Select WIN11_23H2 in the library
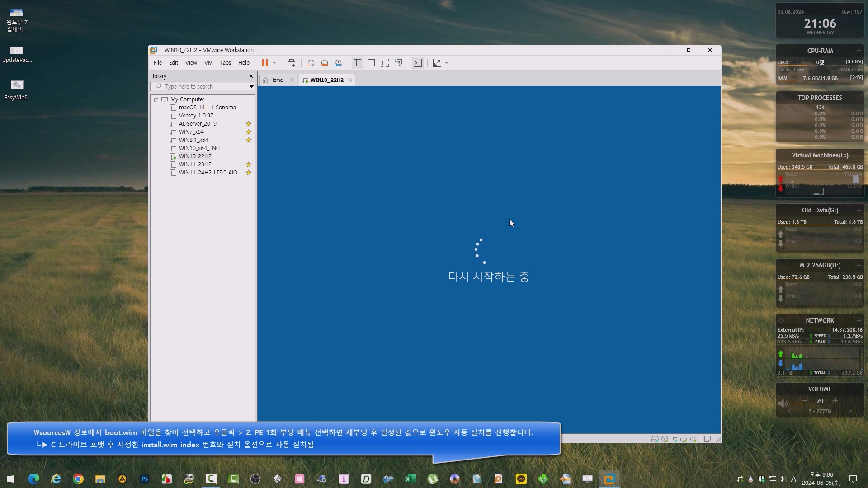Screen dimensions: 868x488 point(195,164)
